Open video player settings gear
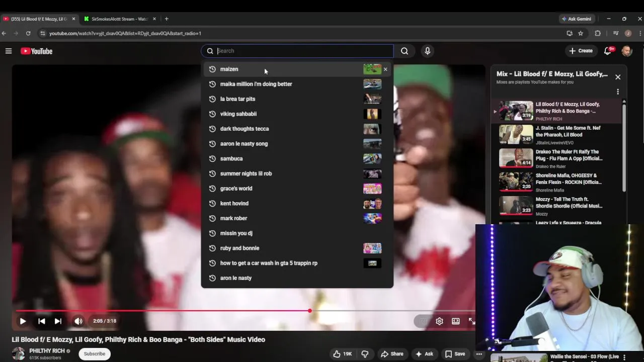Viewport: 644px width, 362px height. [439, 321]
